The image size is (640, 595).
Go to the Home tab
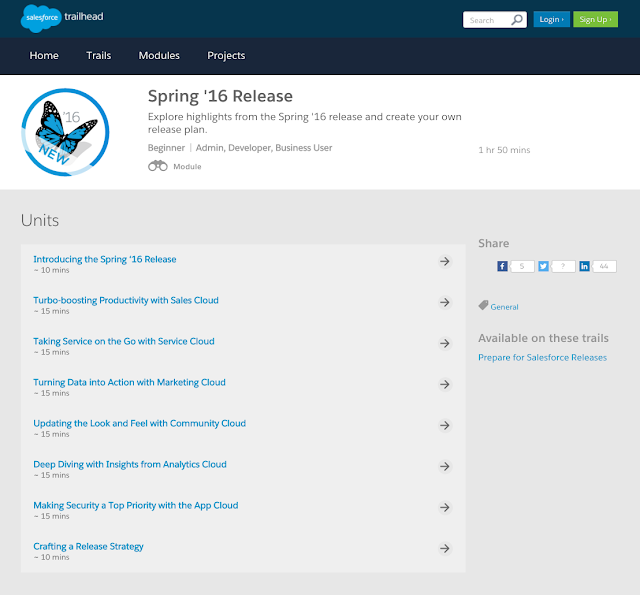coord(44,56)
